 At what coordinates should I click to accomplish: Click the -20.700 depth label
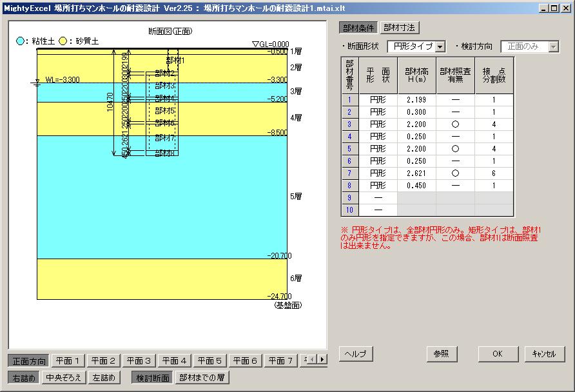pos(279,255)
